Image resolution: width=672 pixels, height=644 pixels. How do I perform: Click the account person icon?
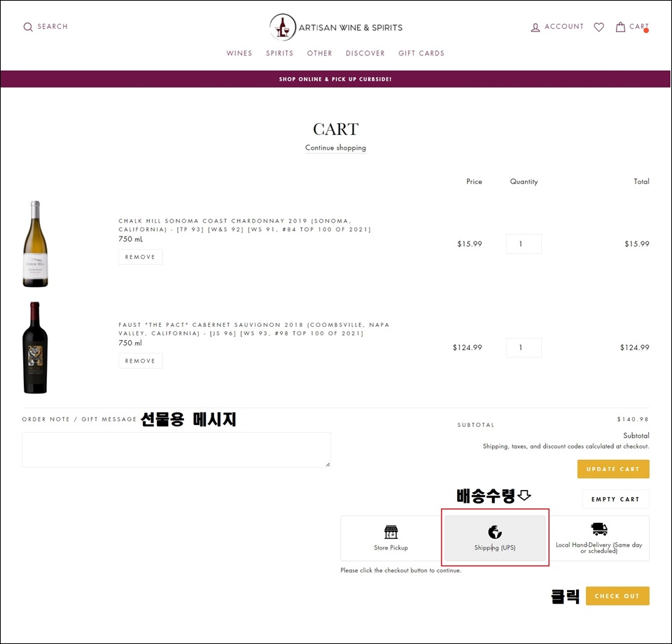[x=535, y=27]
